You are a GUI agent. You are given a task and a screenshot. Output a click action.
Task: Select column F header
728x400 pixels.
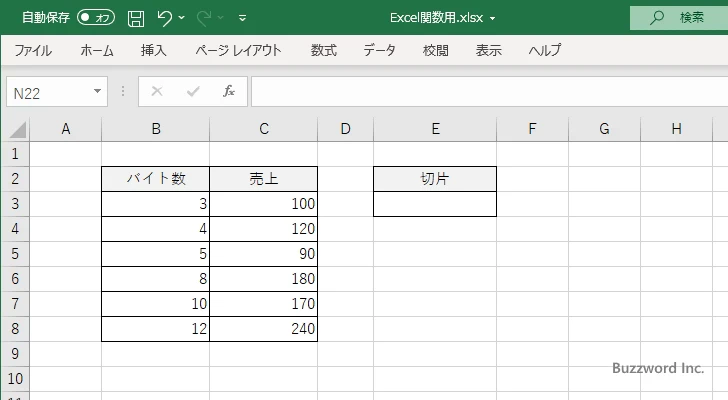tap(533, 129)
